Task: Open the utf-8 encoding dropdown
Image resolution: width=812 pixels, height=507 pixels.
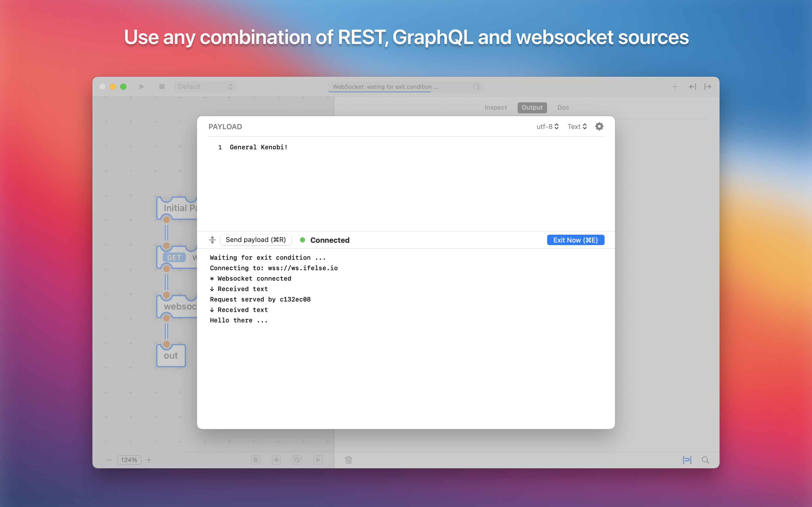Action: pos(547,126)
